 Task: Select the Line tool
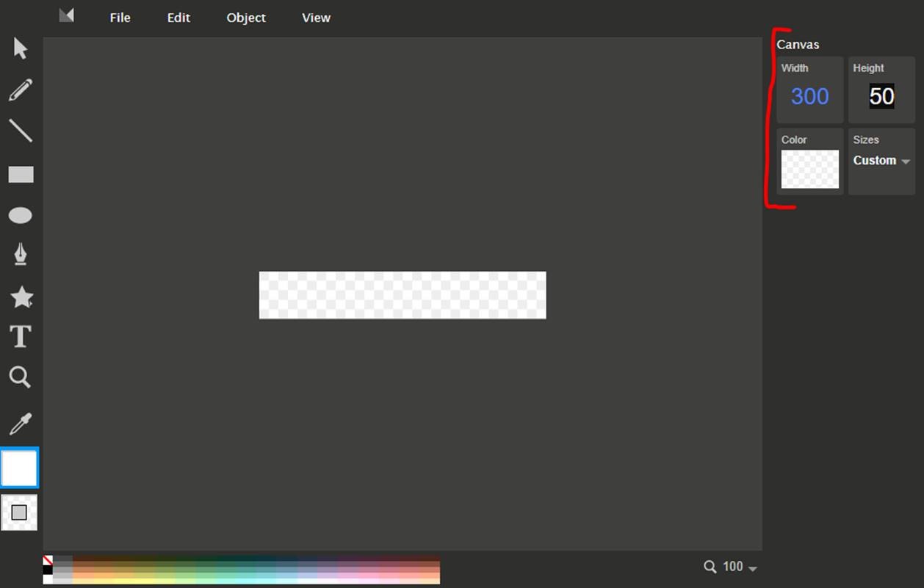pos(20,130)
